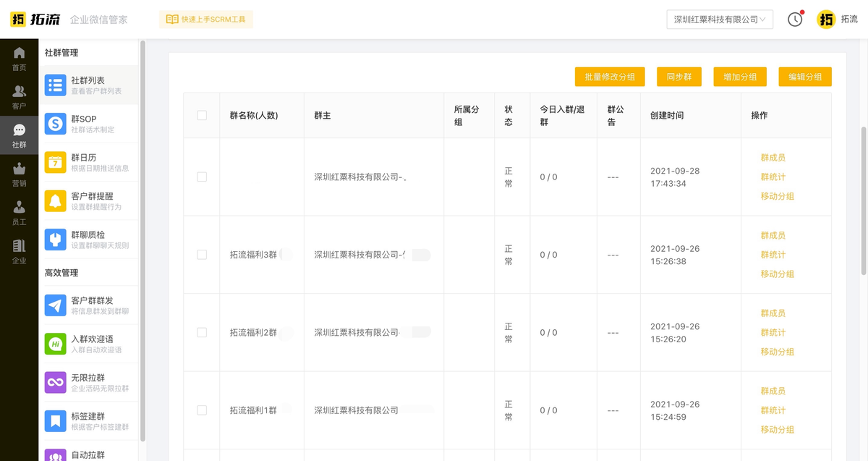This screenshot has width=868, height=461.
Task: Click the 群SOP dollar-sign icon
Action: 55,123
